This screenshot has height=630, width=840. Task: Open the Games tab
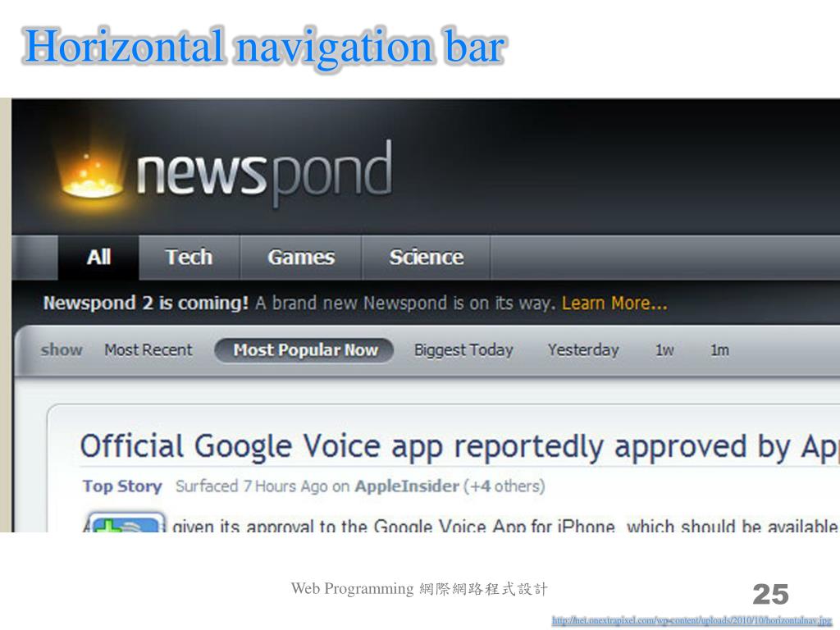point(301,257)
